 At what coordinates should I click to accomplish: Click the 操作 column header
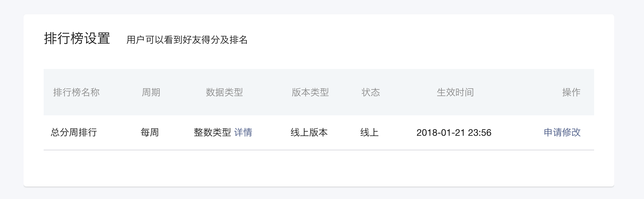(x=571, y=92)
